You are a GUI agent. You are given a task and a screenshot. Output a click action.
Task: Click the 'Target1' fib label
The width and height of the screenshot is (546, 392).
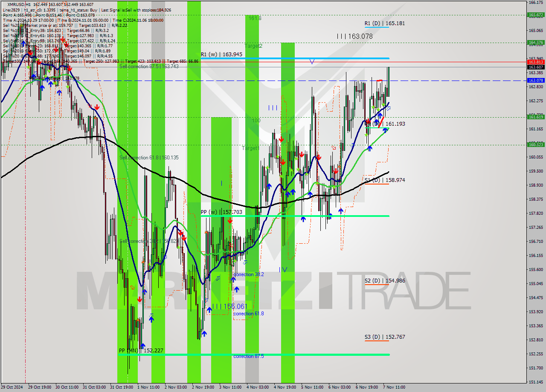tap(250, 148)
